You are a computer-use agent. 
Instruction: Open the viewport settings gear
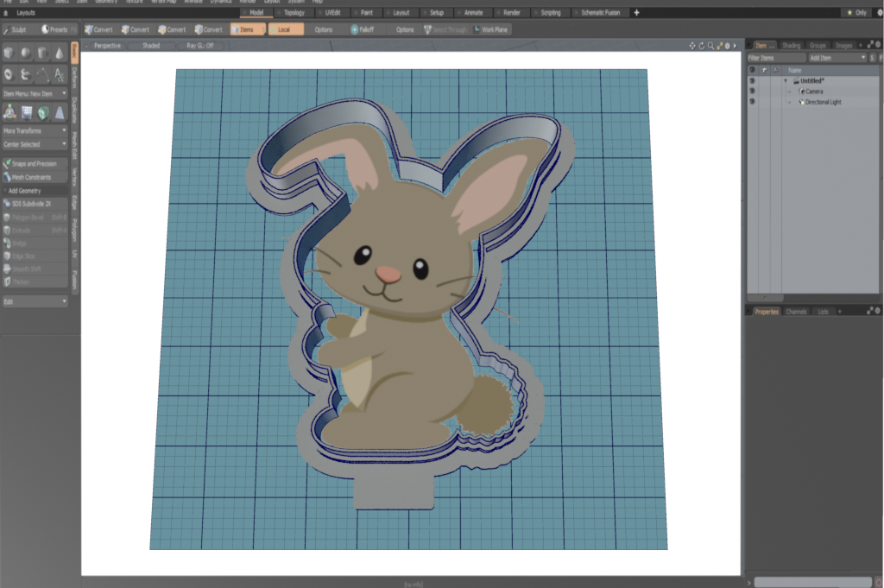click(x=726, y=45)
